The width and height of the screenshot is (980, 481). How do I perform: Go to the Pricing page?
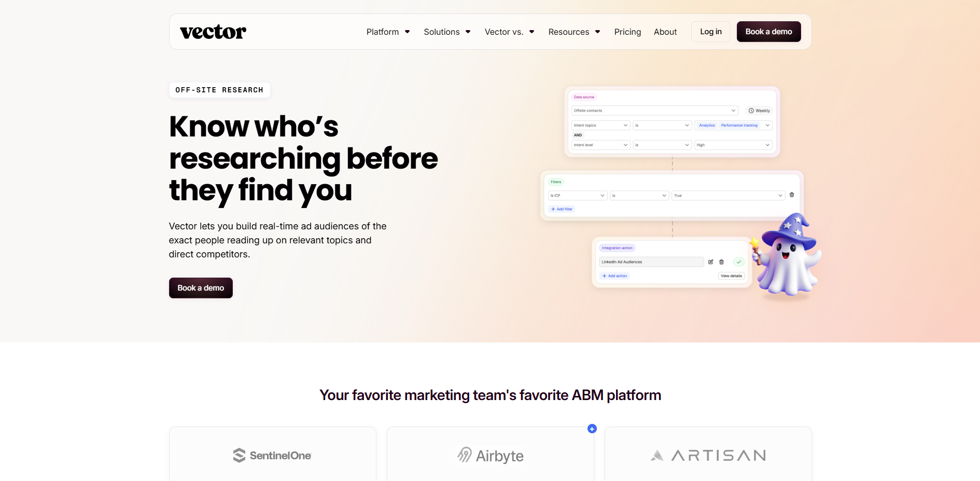[627, 32]
